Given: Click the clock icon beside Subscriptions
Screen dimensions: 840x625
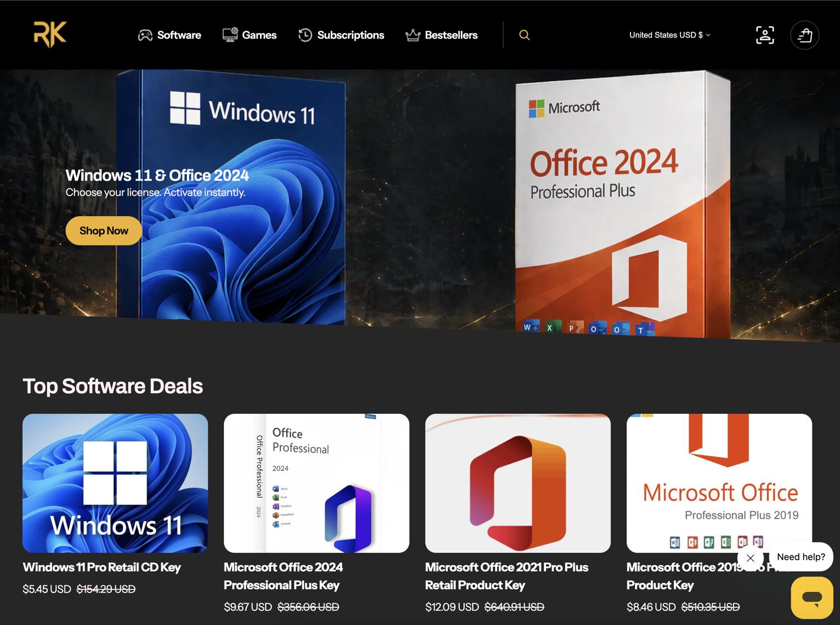Looking at the screenshot, I should 305,35.
